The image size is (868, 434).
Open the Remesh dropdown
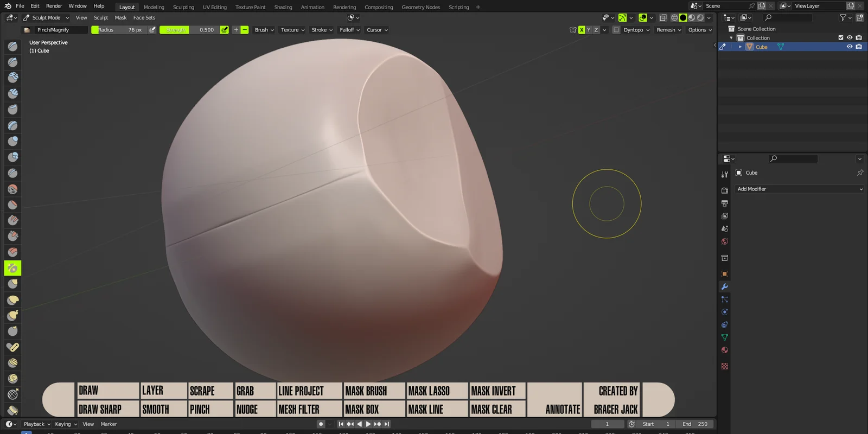[x=669, y=30]
